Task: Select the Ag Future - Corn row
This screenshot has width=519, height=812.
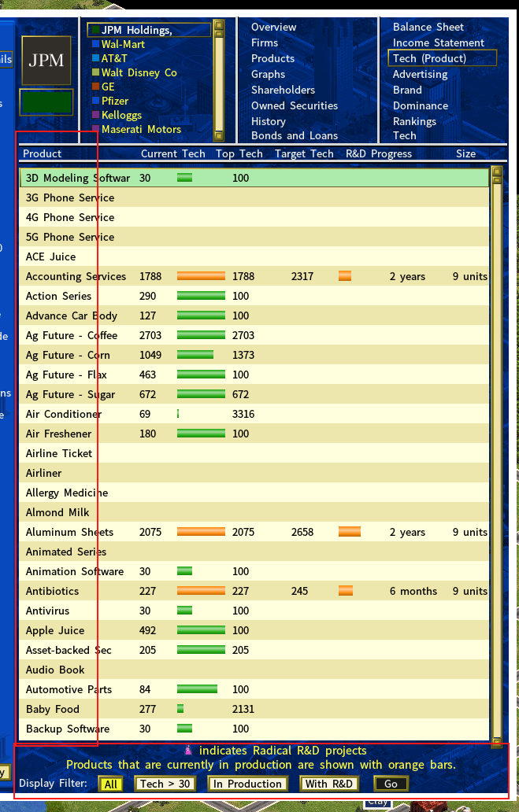Action: pos(254,355)
